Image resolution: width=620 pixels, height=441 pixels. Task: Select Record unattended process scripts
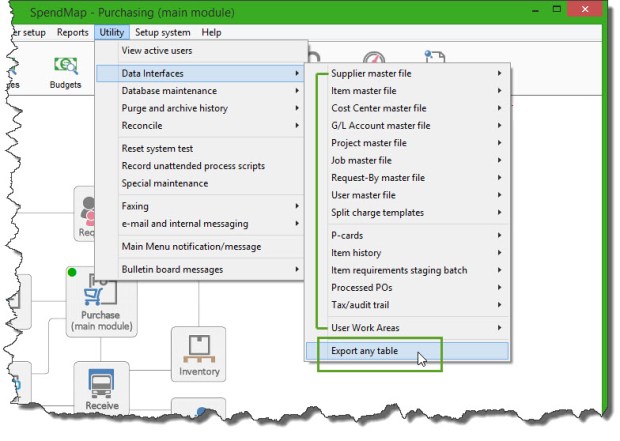click(200, 166)
